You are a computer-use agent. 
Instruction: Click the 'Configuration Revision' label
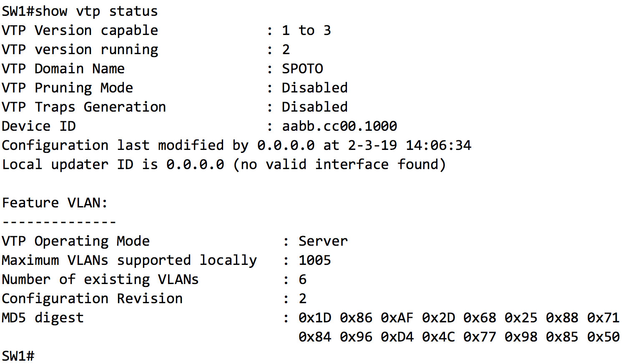tap(92, 299)
